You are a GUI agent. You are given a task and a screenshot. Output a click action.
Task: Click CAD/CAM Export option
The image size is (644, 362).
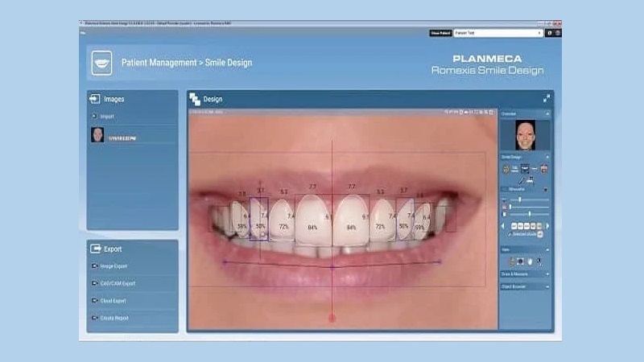click(118, 283)
